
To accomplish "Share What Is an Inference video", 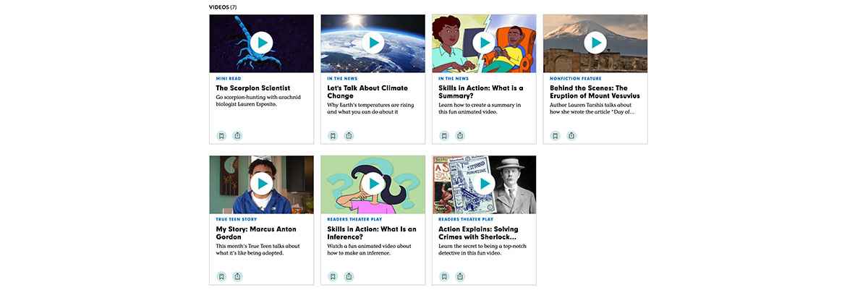I will pyautogui.click(x=349, y=276).
